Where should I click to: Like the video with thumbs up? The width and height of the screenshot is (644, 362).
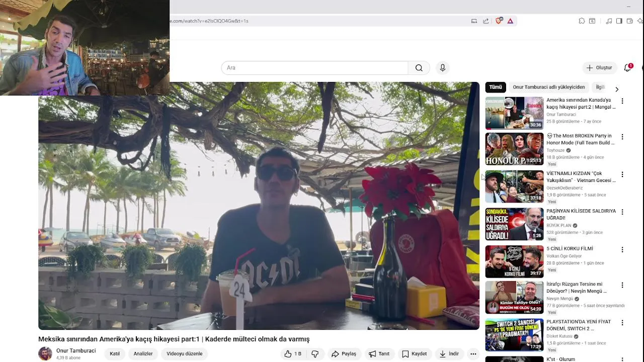click(x=293, y=354)
